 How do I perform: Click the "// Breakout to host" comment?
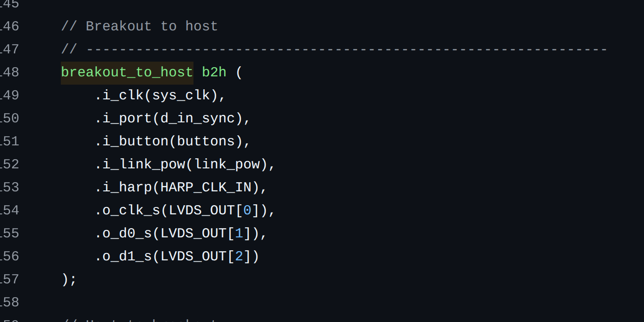139,27
